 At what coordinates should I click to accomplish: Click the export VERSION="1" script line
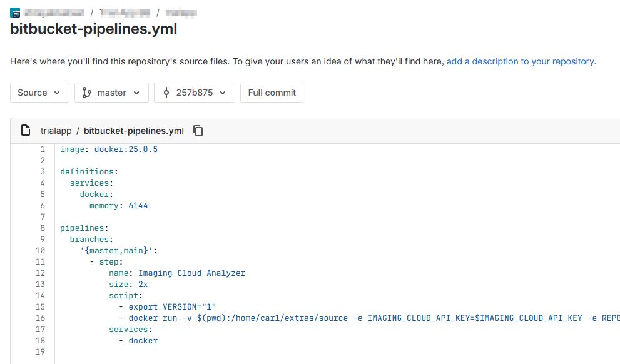(x=171, y=306)
